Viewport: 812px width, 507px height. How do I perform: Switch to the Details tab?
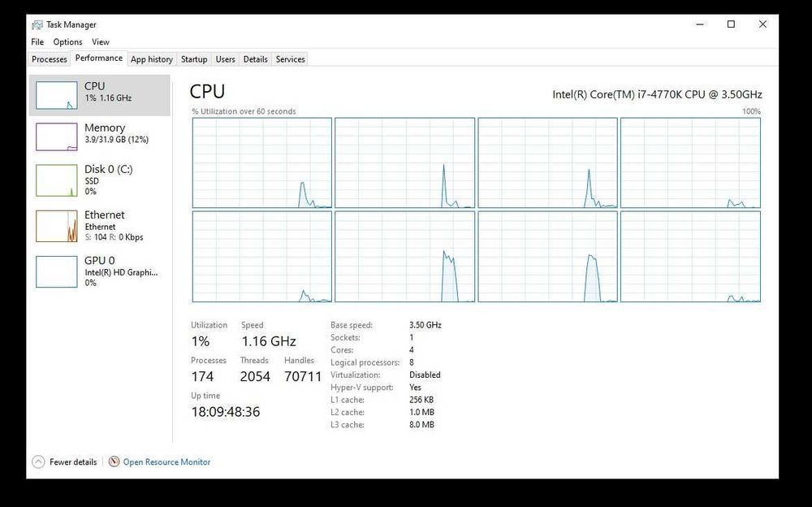tap(255, 59)
